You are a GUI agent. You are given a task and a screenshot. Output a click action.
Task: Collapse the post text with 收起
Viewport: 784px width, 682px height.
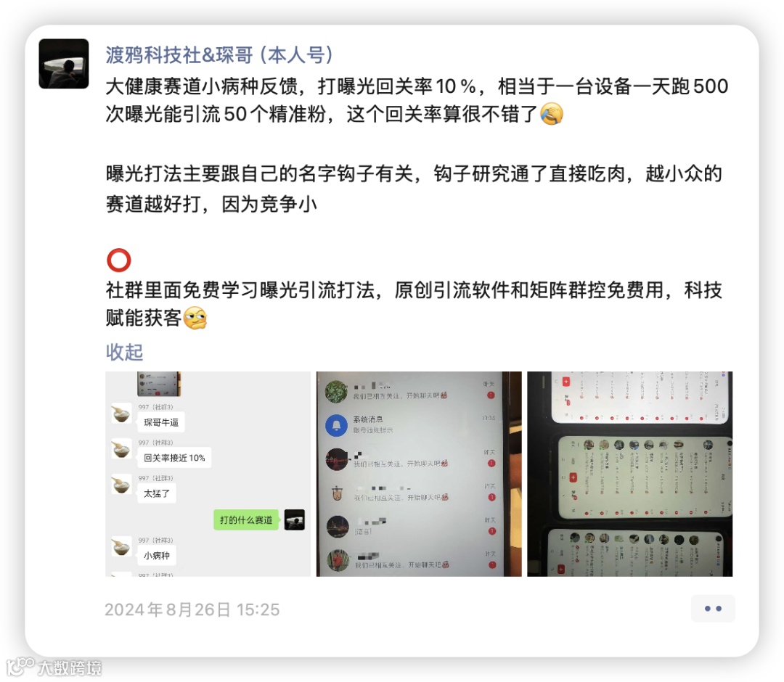pos(125,352)
